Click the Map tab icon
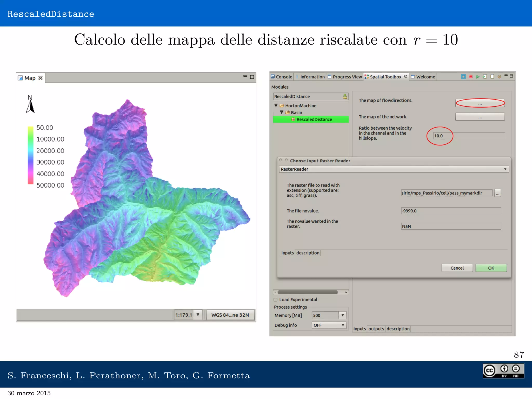Screen dimensions: 532x399 20,78
